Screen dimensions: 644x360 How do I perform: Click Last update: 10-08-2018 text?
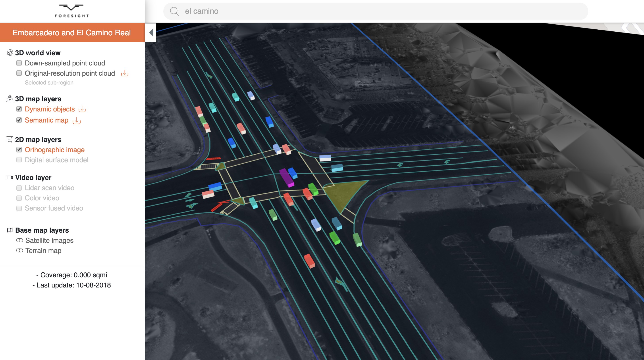click(x=71, y=285)
